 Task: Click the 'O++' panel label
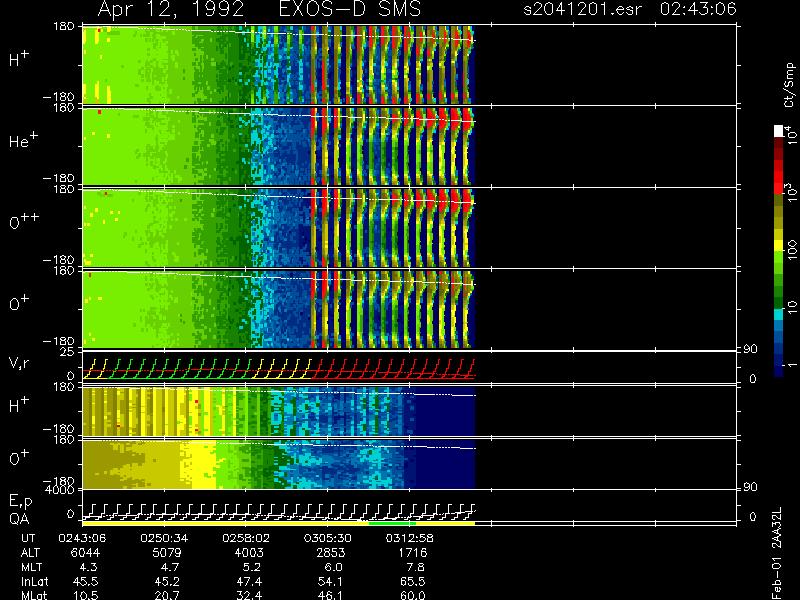coord(24,221)
